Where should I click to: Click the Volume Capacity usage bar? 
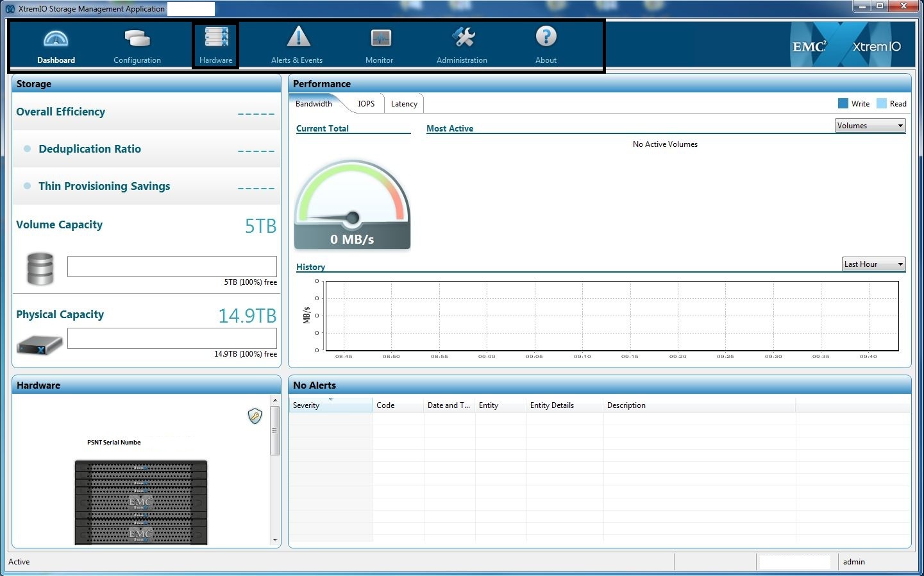click(x=172, y=266)
